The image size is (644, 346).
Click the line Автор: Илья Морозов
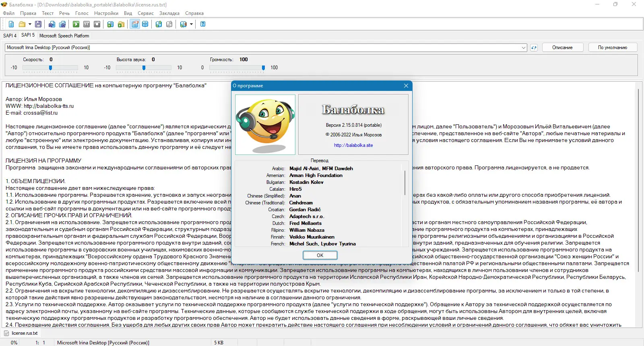(x=34, y=99)
